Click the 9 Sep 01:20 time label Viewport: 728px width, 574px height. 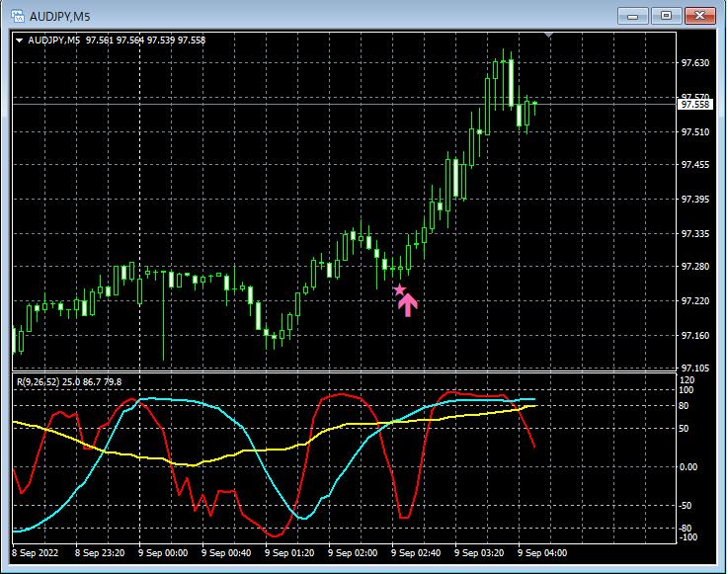(x=289, y=553)
